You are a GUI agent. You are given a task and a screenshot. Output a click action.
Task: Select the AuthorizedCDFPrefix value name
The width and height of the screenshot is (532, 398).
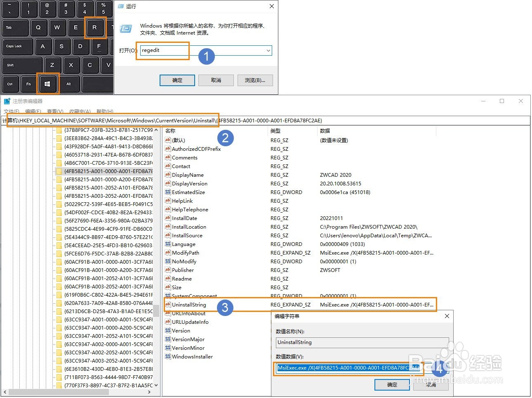pyautogui.click(x=196, y=149)
